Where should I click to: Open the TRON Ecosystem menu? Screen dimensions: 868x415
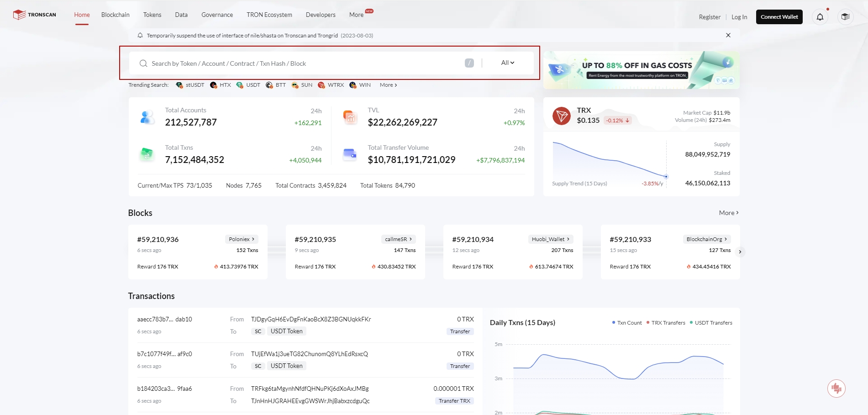(x=269, y=15)
